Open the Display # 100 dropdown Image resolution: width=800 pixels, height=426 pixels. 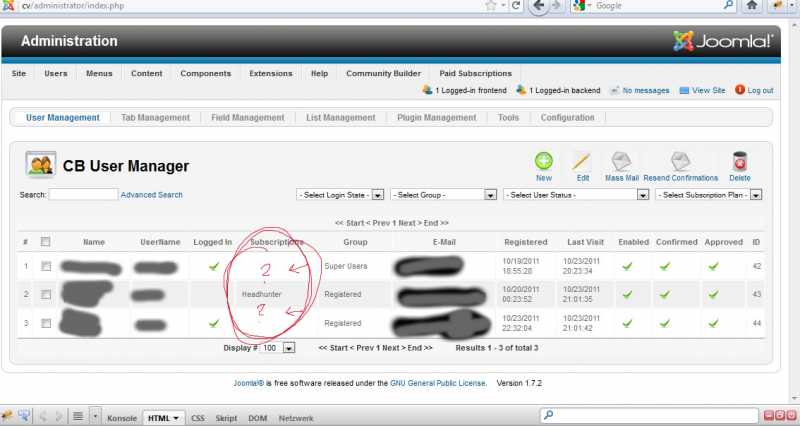[x=278, y=348]
